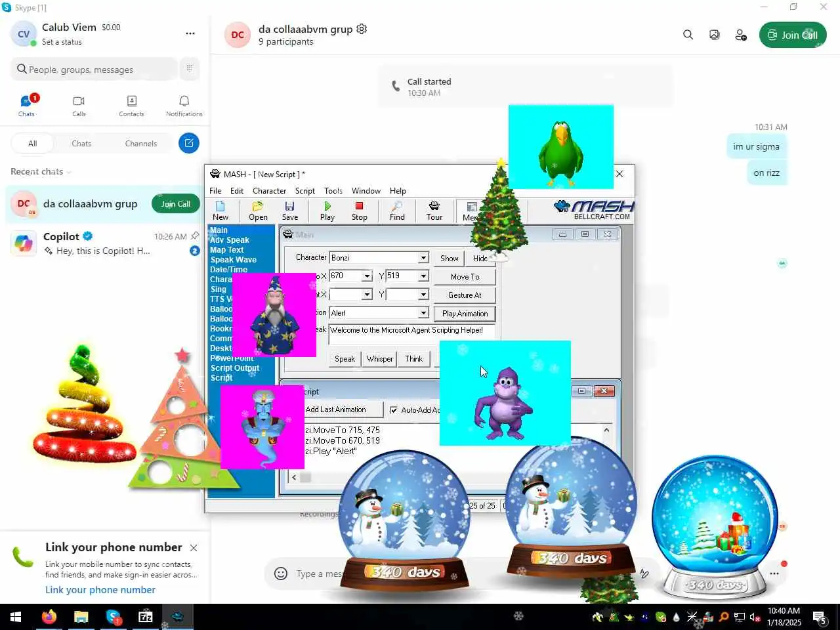Click the Skype taskbar icon
840x630 pixels.
(x=114, y=617)
